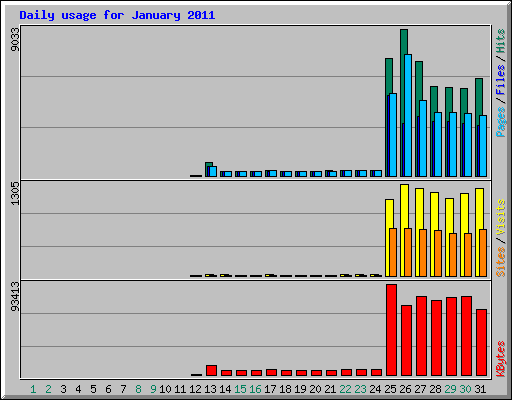Select the yellow Visits bar for day 26
This screenshot has width=512, height=400.
pyautogui.click(x=404, y=206)
